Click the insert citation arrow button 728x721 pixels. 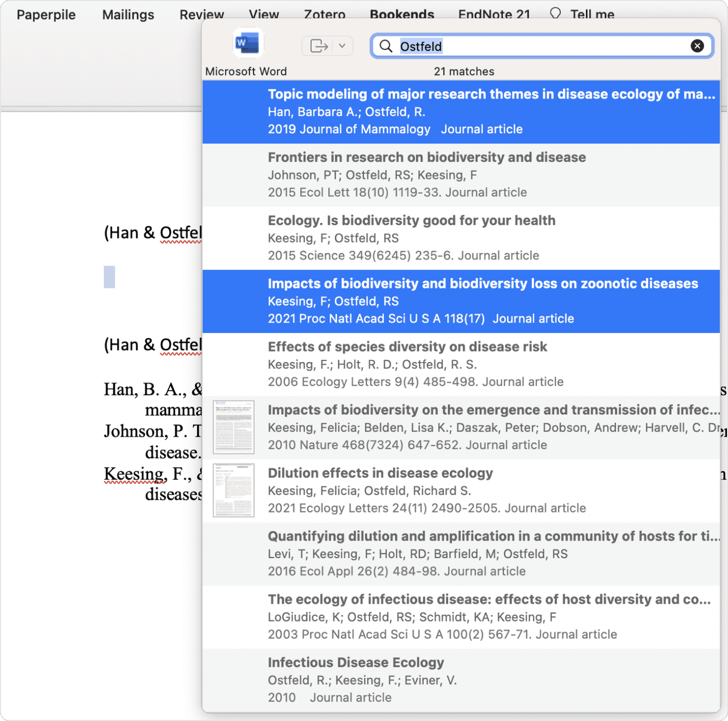pos(318,46)
